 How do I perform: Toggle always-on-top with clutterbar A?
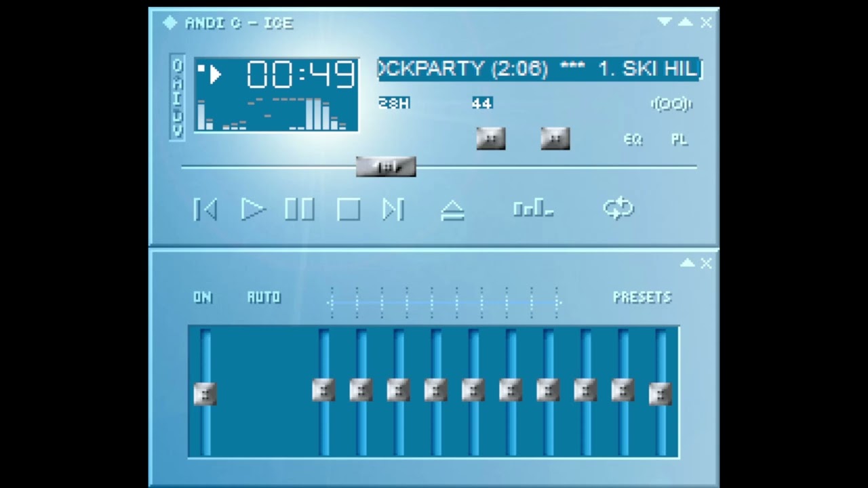(x=178, y=82)
